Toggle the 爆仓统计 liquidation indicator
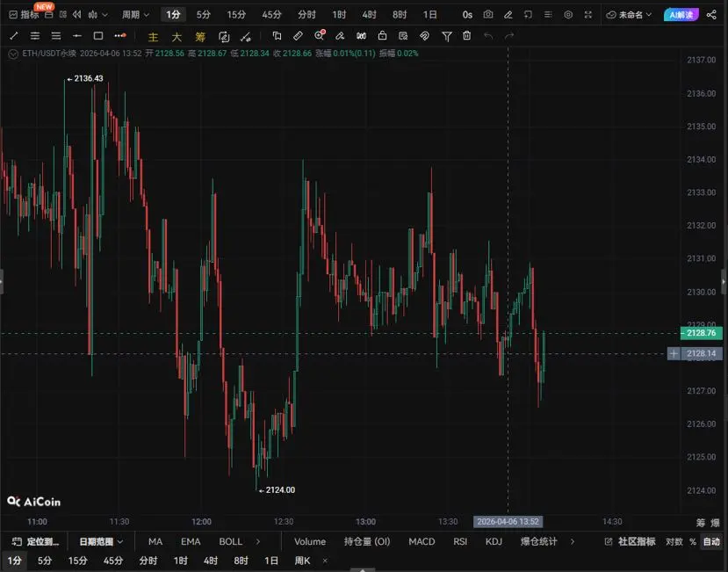Screen dimensions: 728x572 pos(538,541)
